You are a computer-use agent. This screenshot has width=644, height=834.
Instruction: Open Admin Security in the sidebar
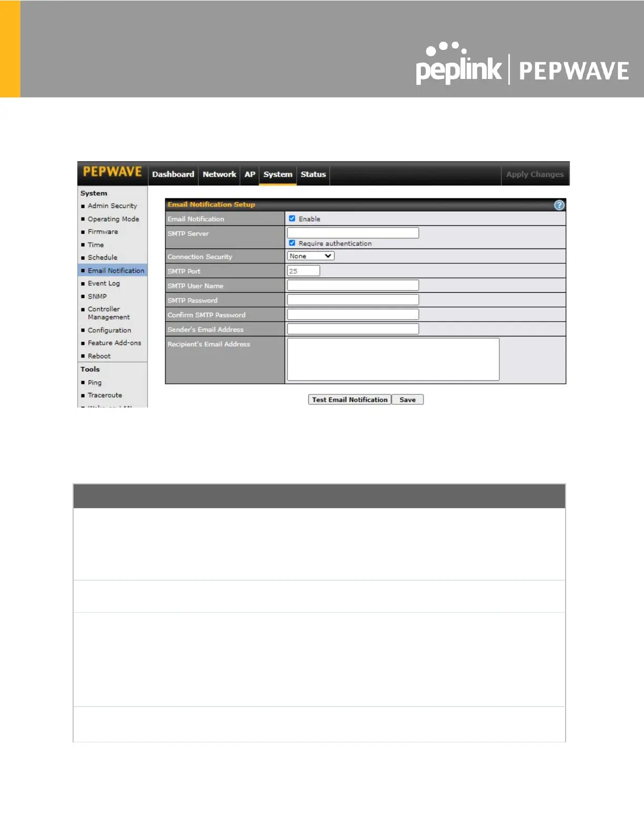[x=112, y=206]
